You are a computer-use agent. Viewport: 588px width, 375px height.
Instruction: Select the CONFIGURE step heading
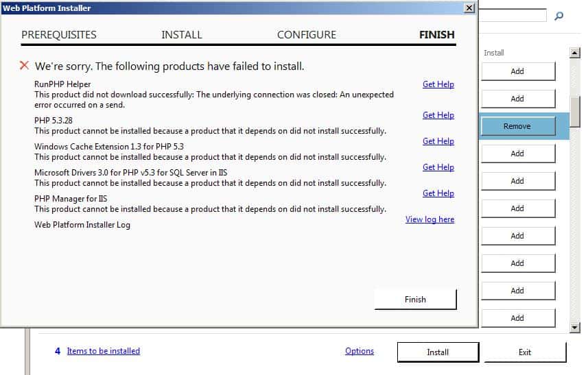tap(307, 35)
